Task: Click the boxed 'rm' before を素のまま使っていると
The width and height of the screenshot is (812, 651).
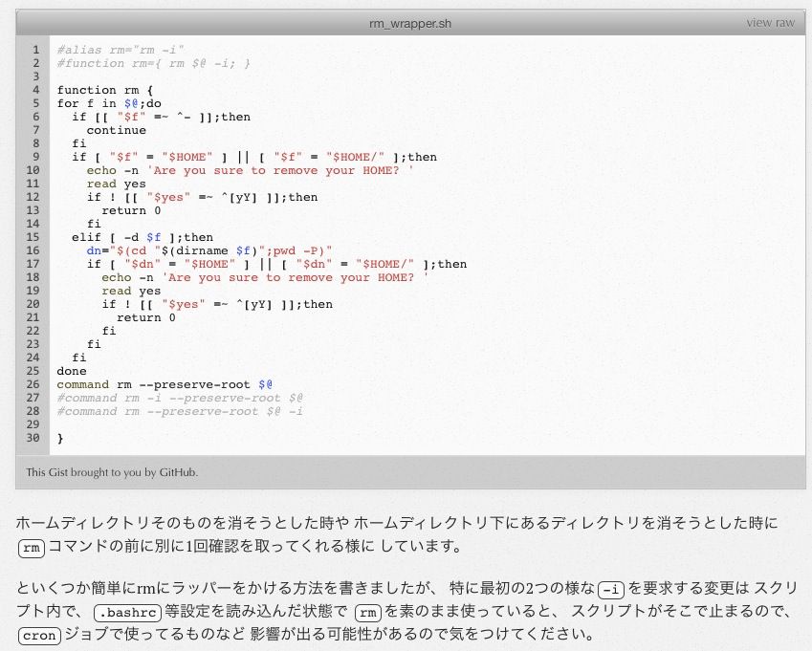Action: [367, 613]
